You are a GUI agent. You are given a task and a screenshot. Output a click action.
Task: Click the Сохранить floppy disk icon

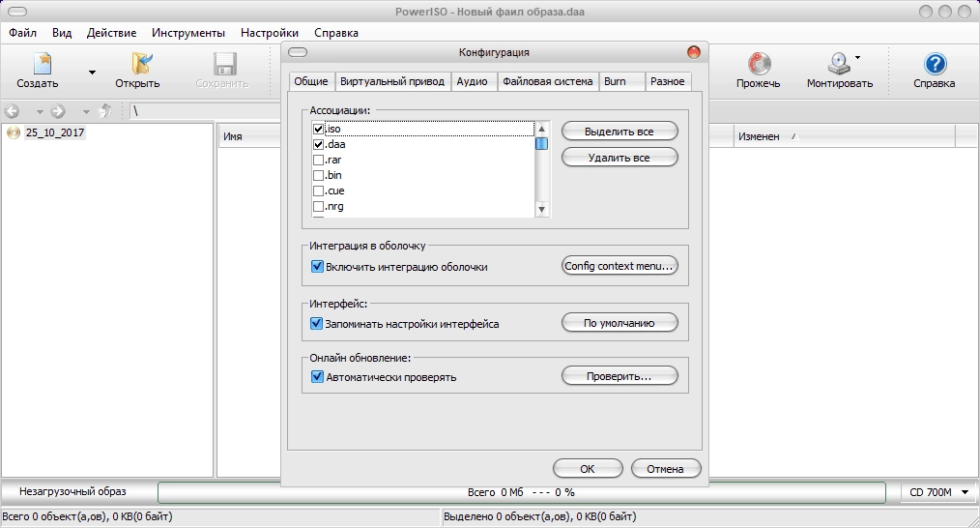pyautogui.click(x=224, y=63)
